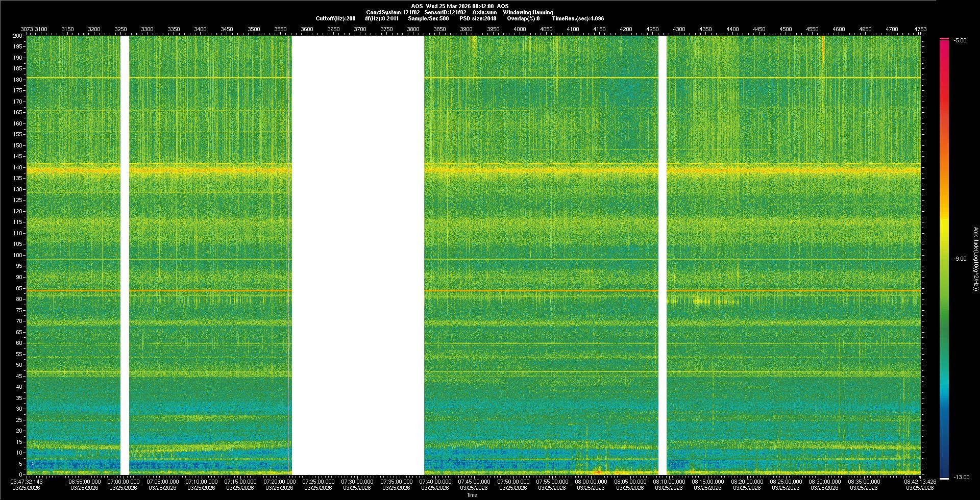Click the red top marker on the colorbar
The height and width of the screenshot is (500, 980).
point(944,39)
